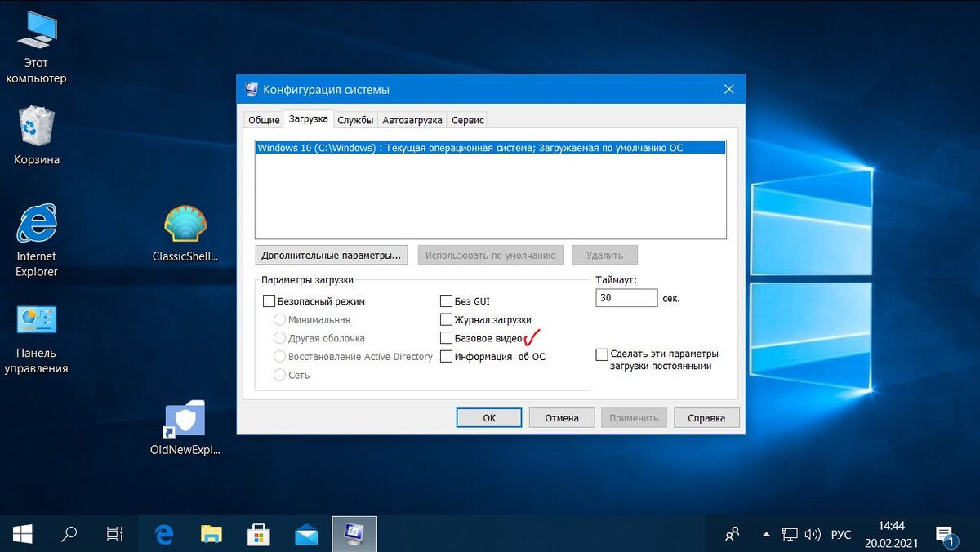Check the Базовое видео checkbox
980x552 pixels.
[446, 338]
